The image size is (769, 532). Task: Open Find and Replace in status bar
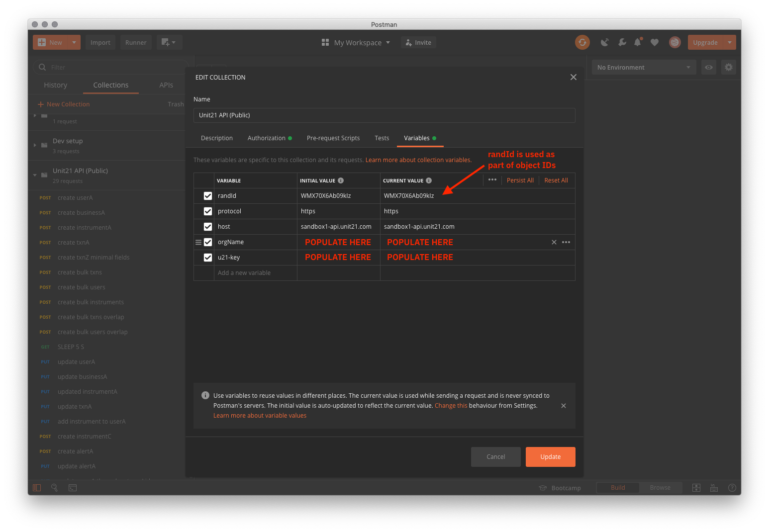coord(55,488)
